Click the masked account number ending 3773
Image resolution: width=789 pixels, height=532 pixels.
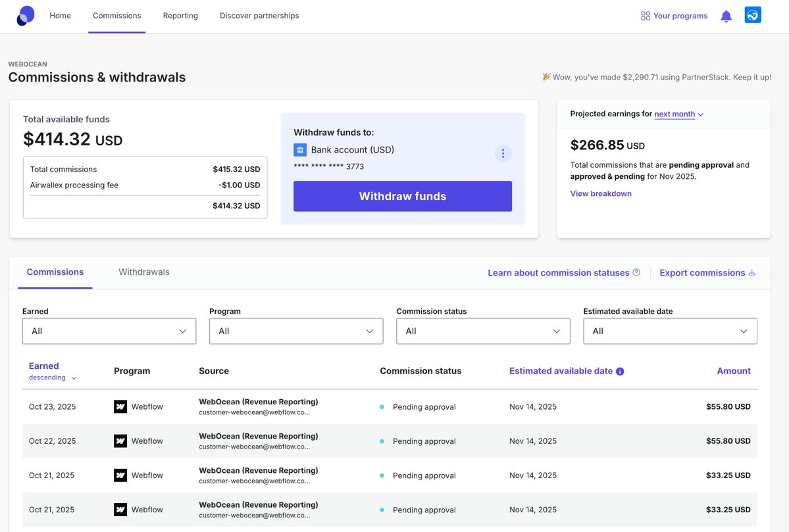click(328, 166)
